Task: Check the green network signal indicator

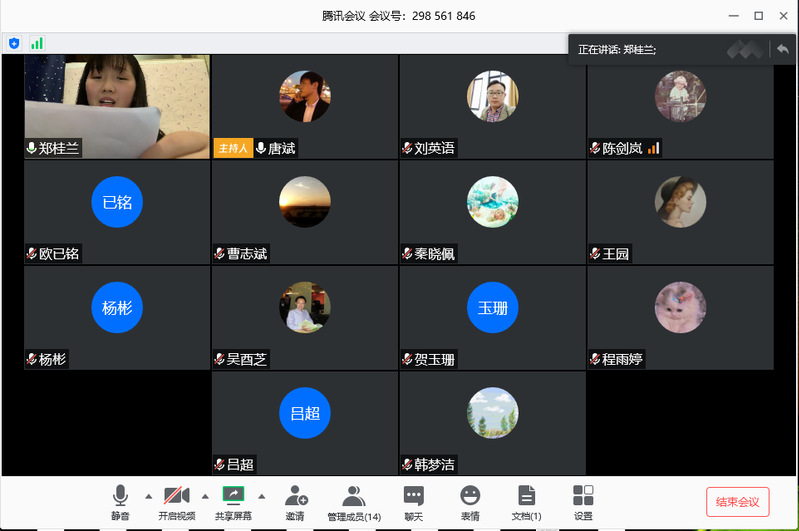Action: 37,43
